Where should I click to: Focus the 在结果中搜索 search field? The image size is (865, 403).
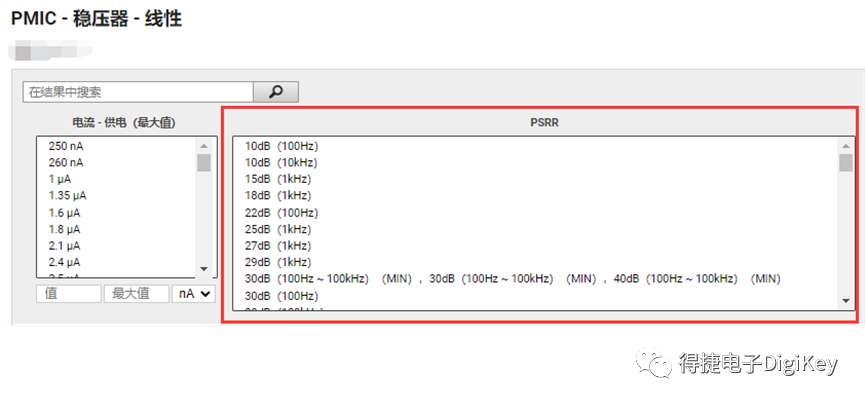tap(138, 92)
